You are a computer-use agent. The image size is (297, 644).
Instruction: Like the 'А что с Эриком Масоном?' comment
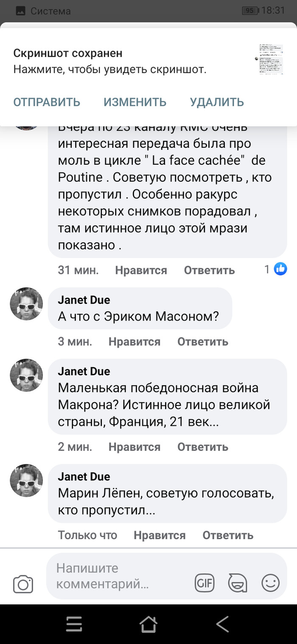(134, 341)
